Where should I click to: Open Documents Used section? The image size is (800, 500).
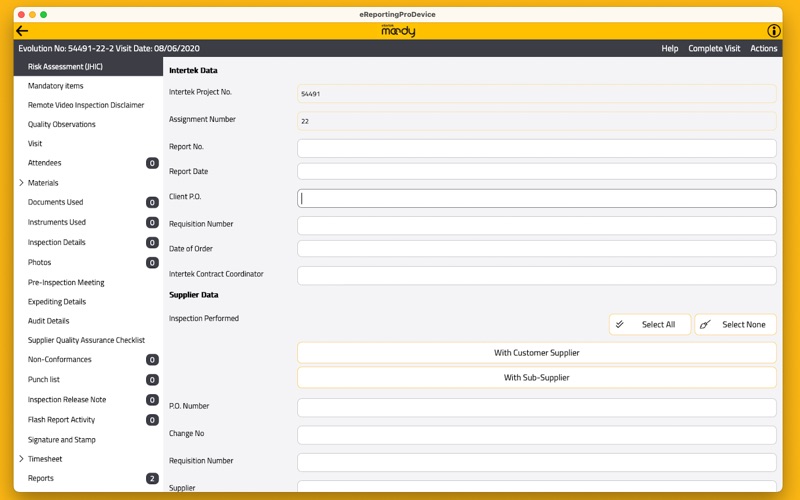point(88,202)
